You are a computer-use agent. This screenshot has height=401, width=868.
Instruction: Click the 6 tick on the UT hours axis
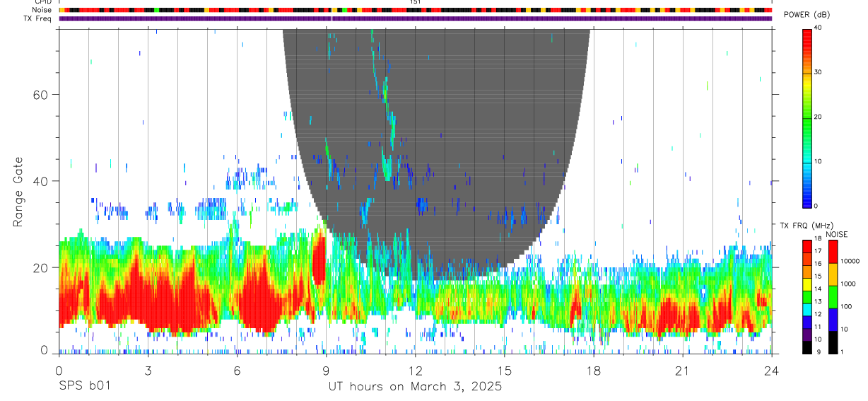(x=237, y=371)
